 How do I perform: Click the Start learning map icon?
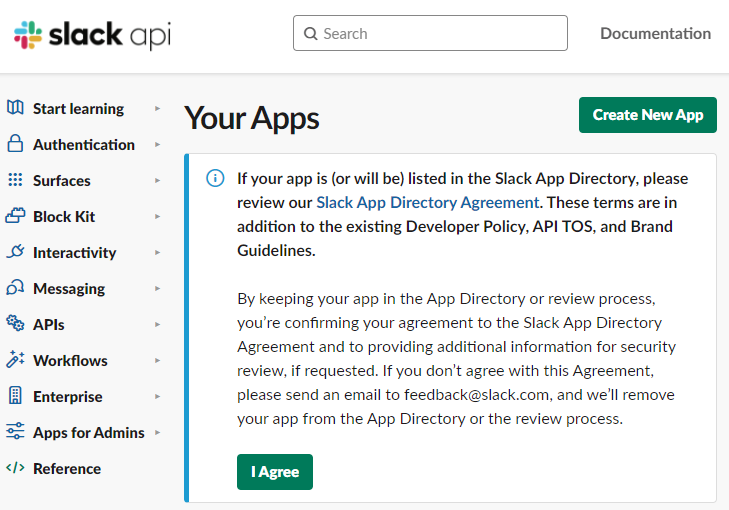15,108
